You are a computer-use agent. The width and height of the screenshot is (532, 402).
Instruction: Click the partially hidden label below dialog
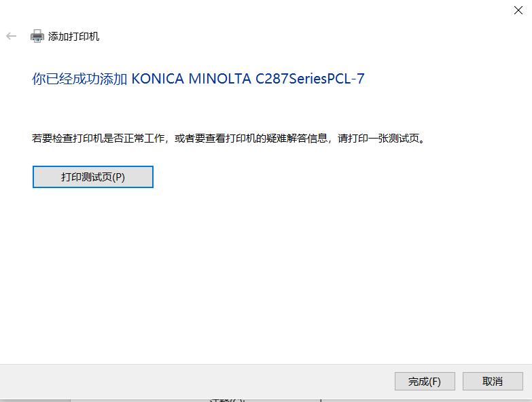pos(227,401)
